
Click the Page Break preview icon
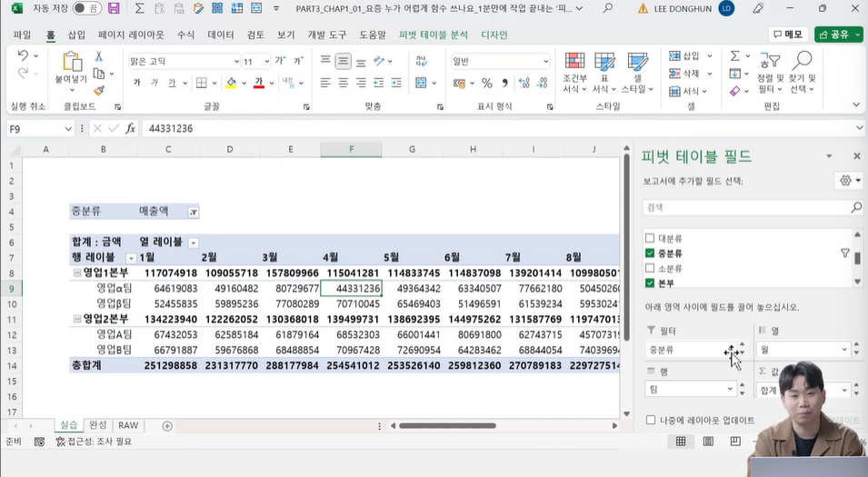point(735,441)
